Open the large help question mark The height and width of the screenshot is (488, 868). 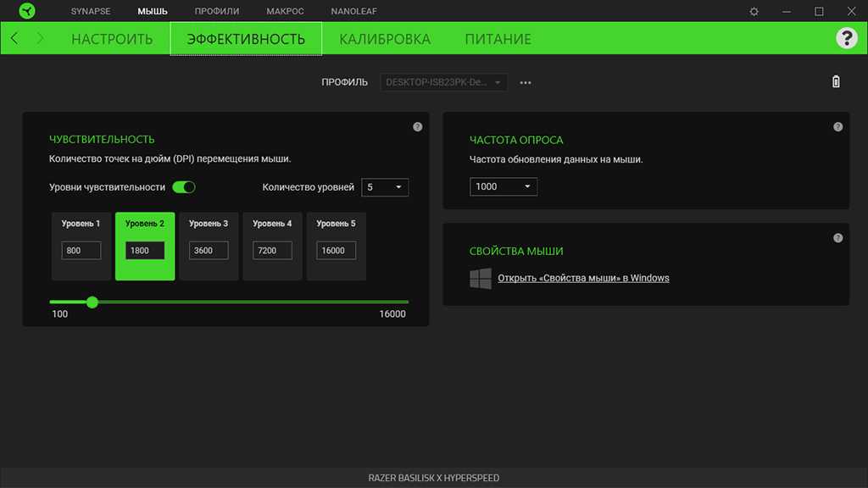coord(846,38)
